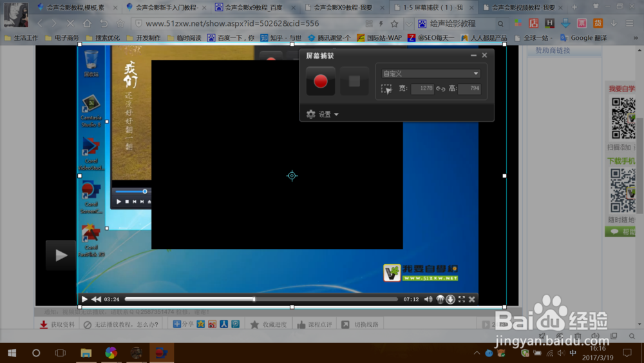Open the Recycle Bin icon in the video
The width and height of the screenshot is (644, 363).
coord(91,63)
